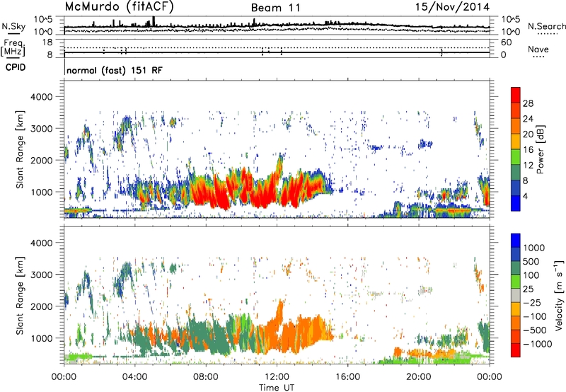Click the '4000' tick of the power panel
Screen dimensions: 566x392
[x=41, y=97]
